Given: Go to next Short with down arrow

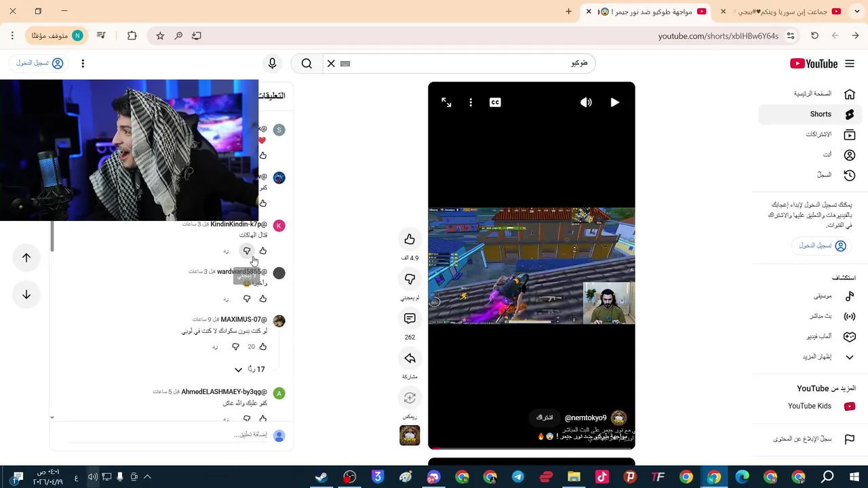Looking at the screenshot, I should (x=26, y=294).
